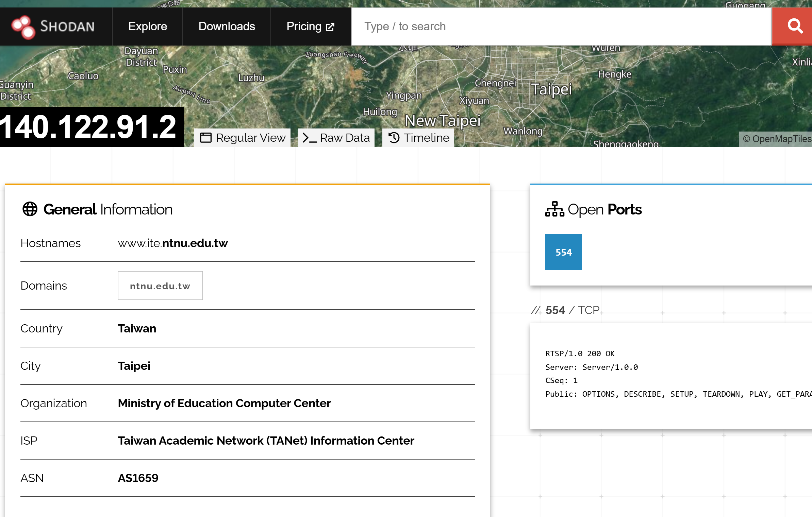Go to the Pricing page
Image resolution: width=812 pixels, height=517 pixels.
point(311,27)
